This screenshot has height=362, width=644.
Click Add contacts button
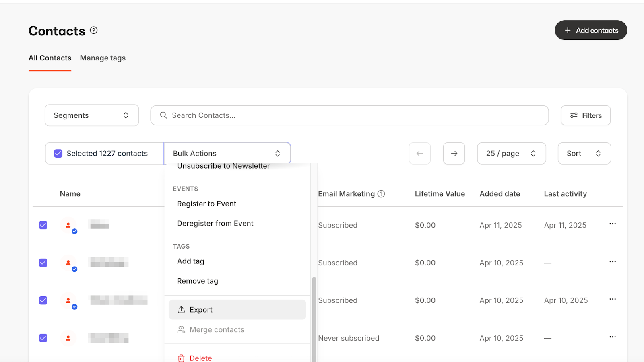click(x=591, y=30)
